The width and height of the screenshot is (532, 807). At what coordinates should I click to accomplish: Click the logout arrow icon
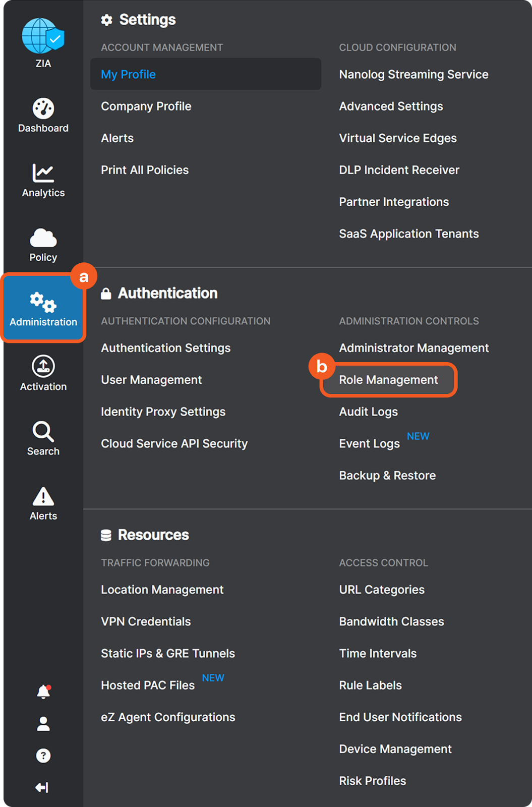42,787
